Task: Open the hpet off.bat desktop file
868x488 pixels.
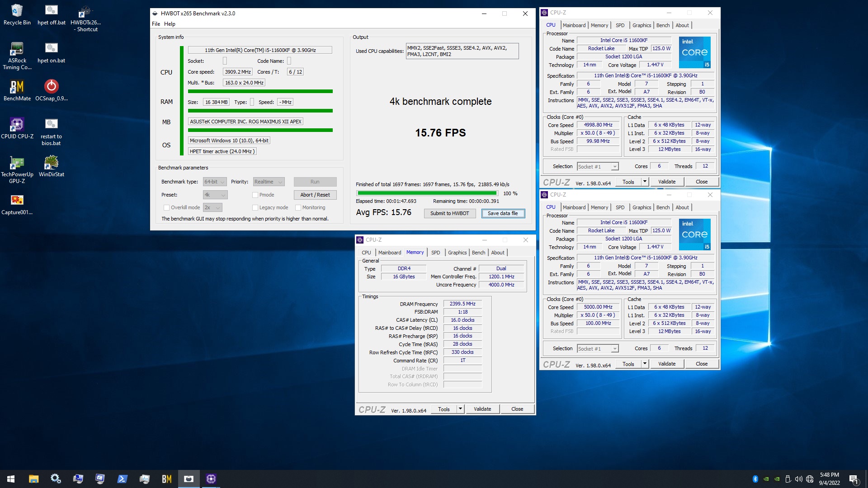Action: [51, 15]
